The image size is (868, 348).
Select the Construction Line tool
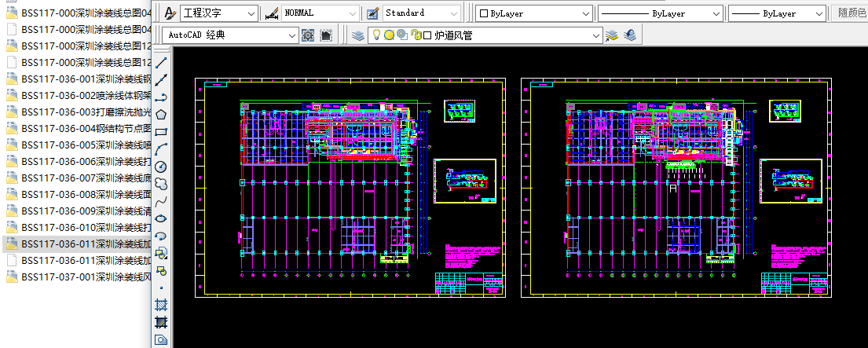click(161, 79)
